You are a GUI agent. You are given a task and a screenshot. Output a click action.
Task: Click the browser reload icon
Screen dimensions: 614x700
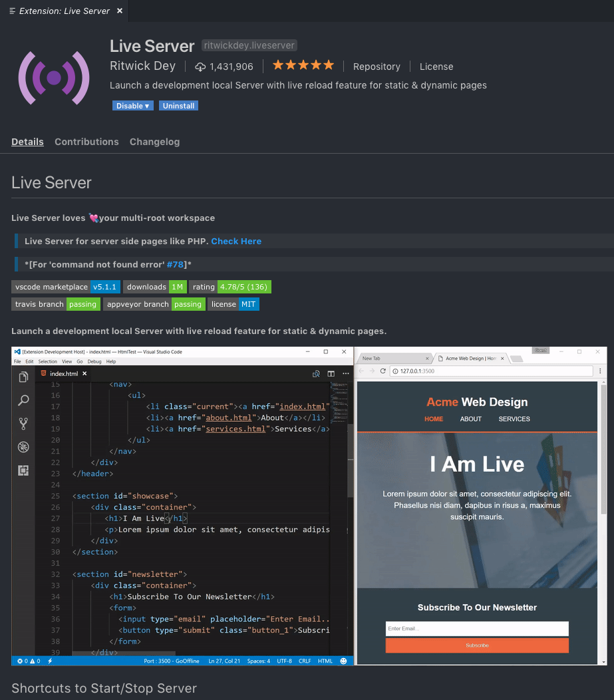[383, 371]
